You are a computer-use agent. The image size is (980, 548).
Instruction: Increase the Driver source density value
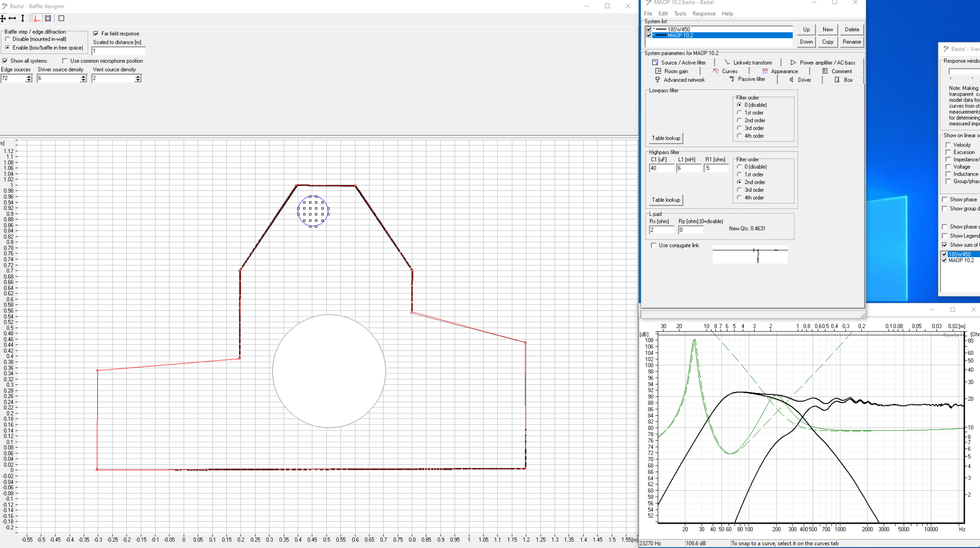83,77
